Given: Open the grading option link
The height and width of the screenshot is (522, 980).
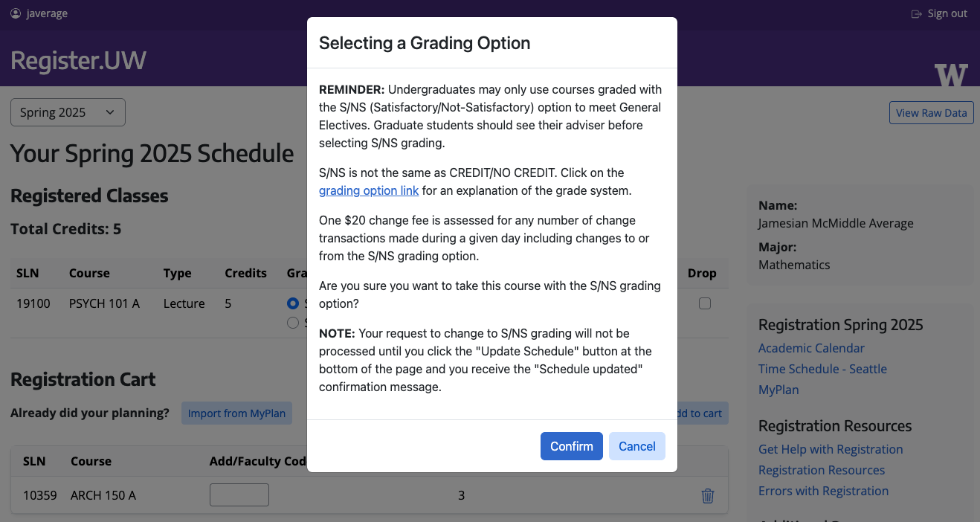Looking at the screenshot, I should 369,190.
